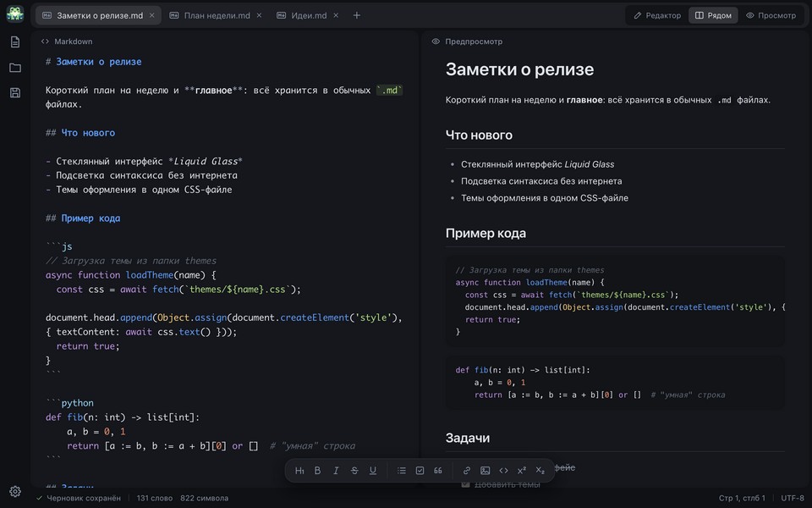
Task: Click preview heading 'Пример кода'
Action: point(486,234)
